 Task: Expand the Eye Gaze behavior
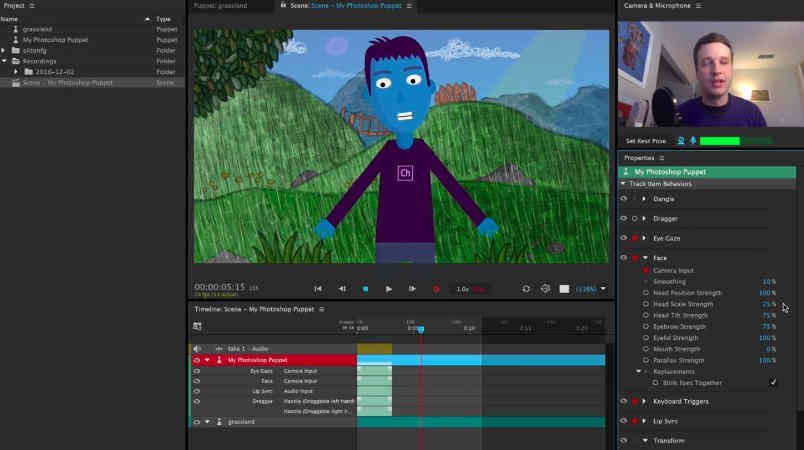coord(645,238)
